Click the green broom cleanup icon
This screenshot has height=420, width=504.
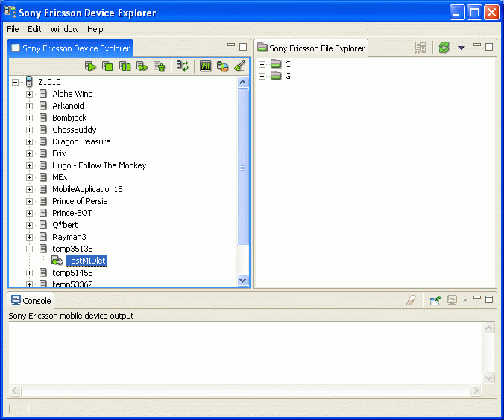(x=240, y=66)
